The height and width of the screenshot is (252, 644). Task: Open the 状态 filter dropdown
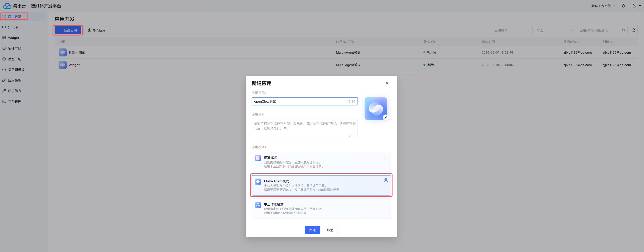click(554, 30)
